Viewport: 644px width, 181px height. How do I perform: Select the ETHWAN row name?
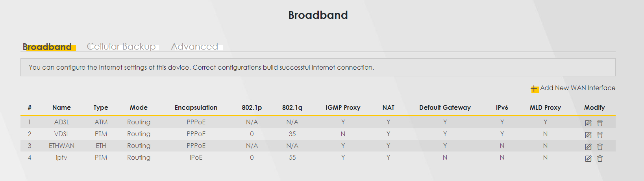click(62, 146)
